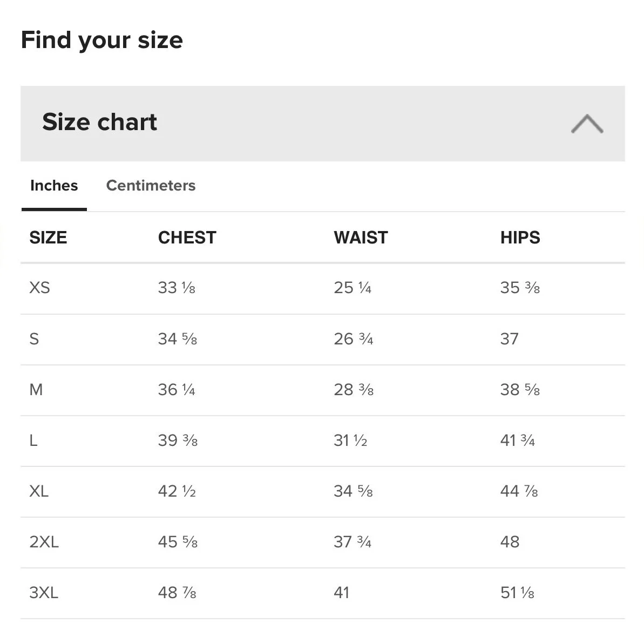The image size is (644, 644).
Task: Switch to the Centimeters tab
Action: click(x=151, y=186)
